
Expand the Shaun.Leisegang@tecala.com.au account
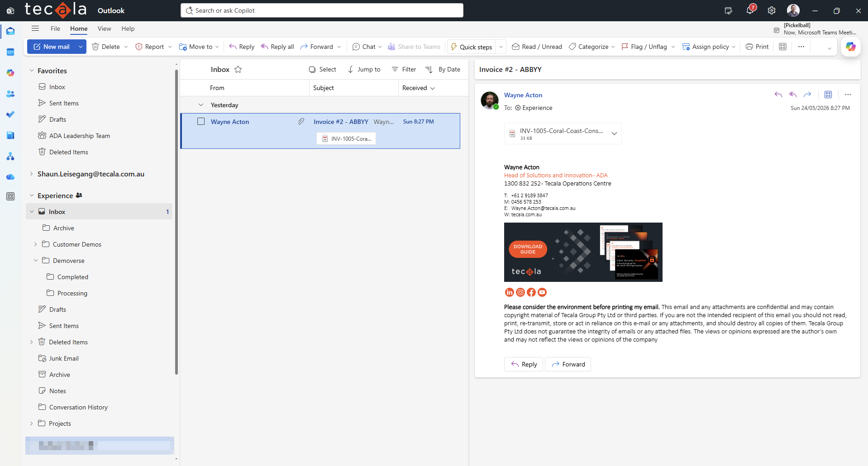pyautogui.click(x=32, y=174)
